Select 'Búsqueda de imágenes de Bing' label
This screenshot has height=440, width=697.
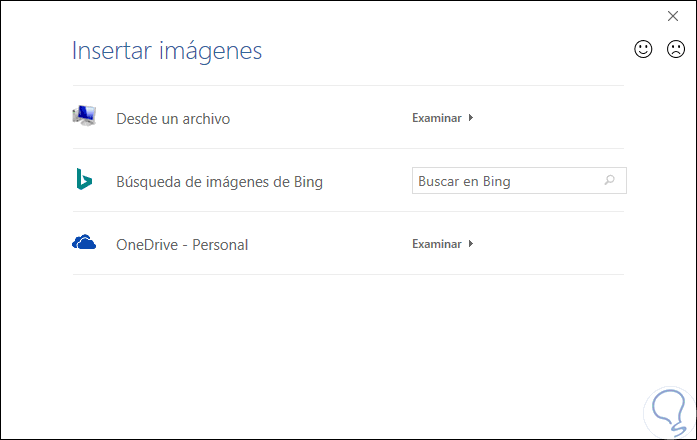(x=219, y=182)
